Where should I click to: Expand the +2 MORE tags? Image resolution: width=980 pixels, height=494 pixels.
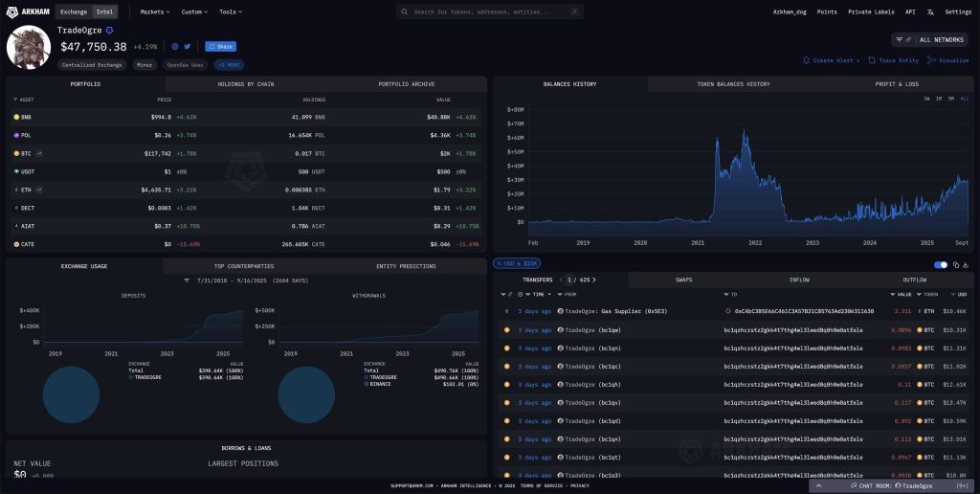pos(229,65)
